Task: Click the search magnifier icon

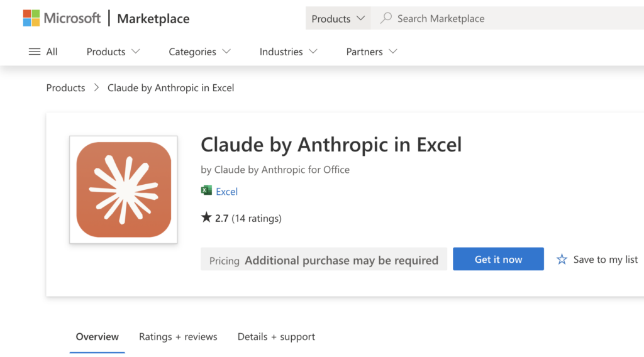Action: click(x=386, y=18)
